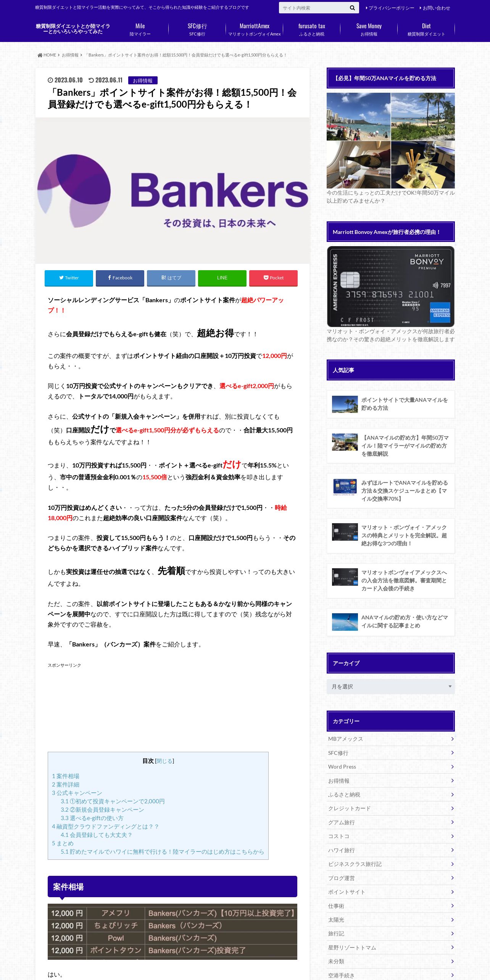Share the article via Twitter button
This screenshot has width=490, height=980.
coord(69,278)
